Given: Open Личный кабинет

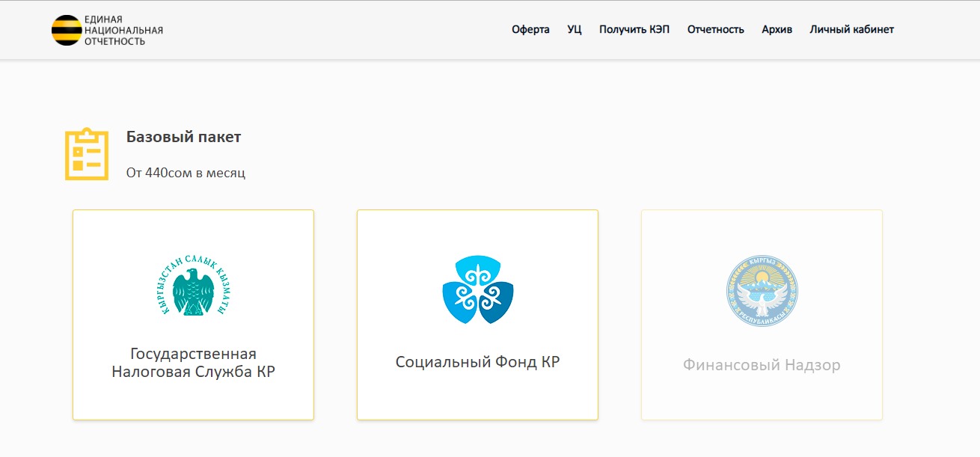Looking at the screenshot, I should (851, 30).
